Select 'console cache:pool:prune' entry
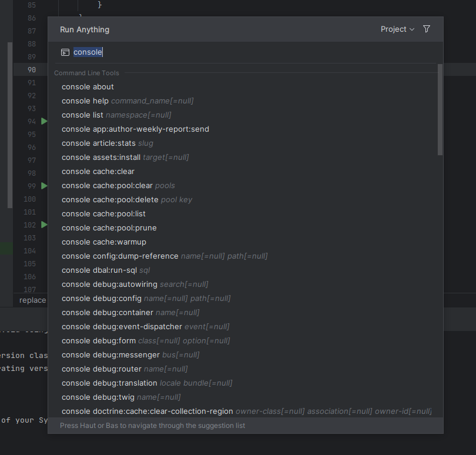Screen dimensions: 476x455 tap(246, 228)
